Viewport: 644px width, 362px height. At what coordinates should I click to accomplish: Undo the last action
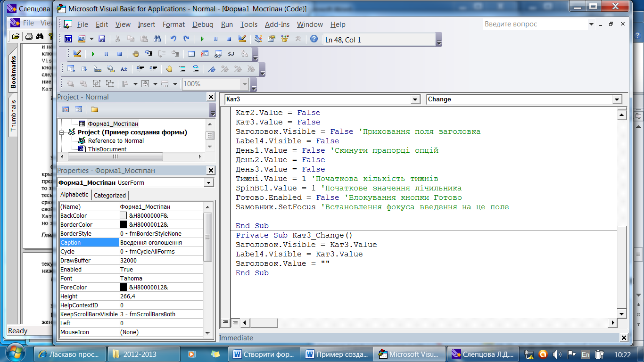[x=173, y=39]
